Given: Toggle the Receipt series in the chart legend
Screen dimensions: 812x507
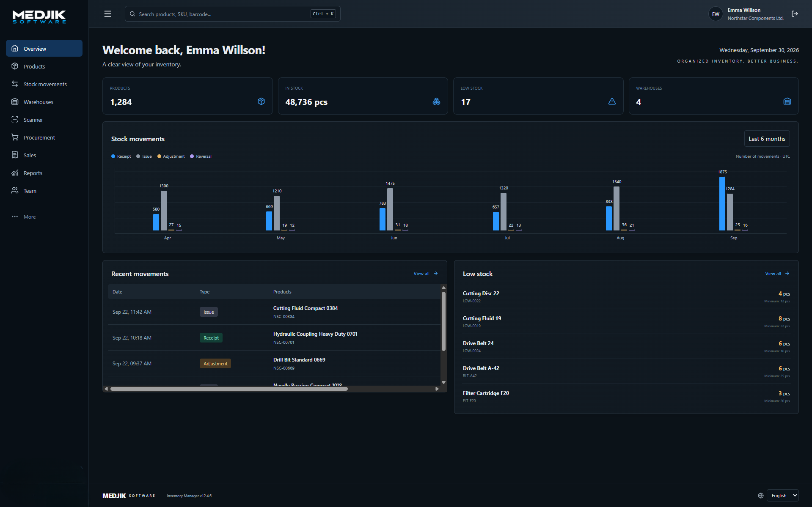Looking at the screenshot, I should point(121,156).
